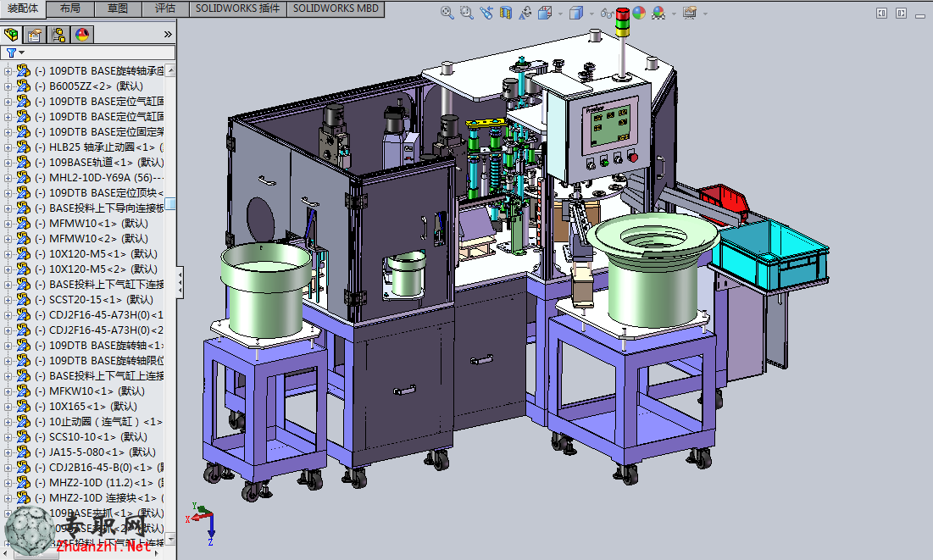Open the View Orientation dropdown arrow

pos(560,13)
